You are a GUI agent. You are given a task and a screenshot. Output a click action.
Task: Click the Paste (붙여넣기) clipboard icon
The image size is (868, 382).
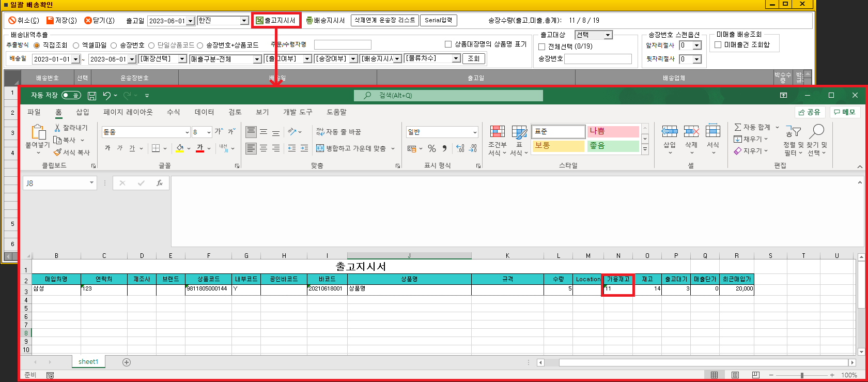click(38, 132)
